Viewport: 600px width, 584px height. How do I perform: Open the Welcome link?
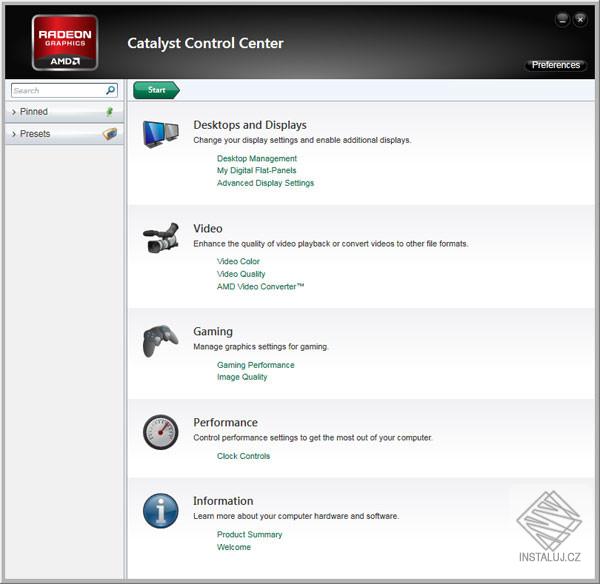[x=234, y=547]
